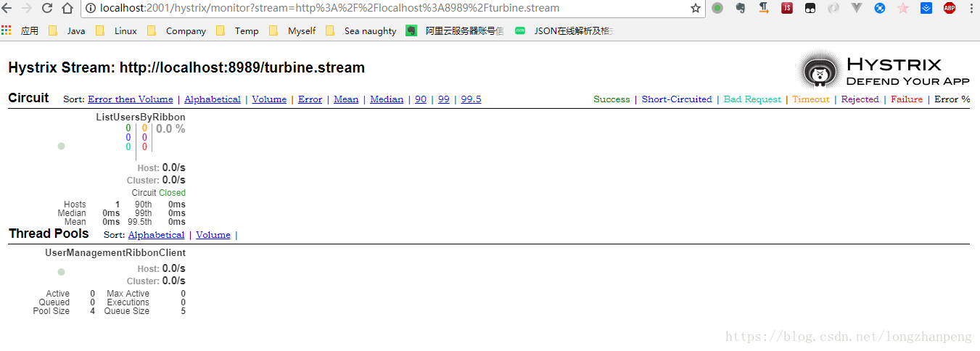
Task: Open the Java bookmarks folder
Action: 67,30
